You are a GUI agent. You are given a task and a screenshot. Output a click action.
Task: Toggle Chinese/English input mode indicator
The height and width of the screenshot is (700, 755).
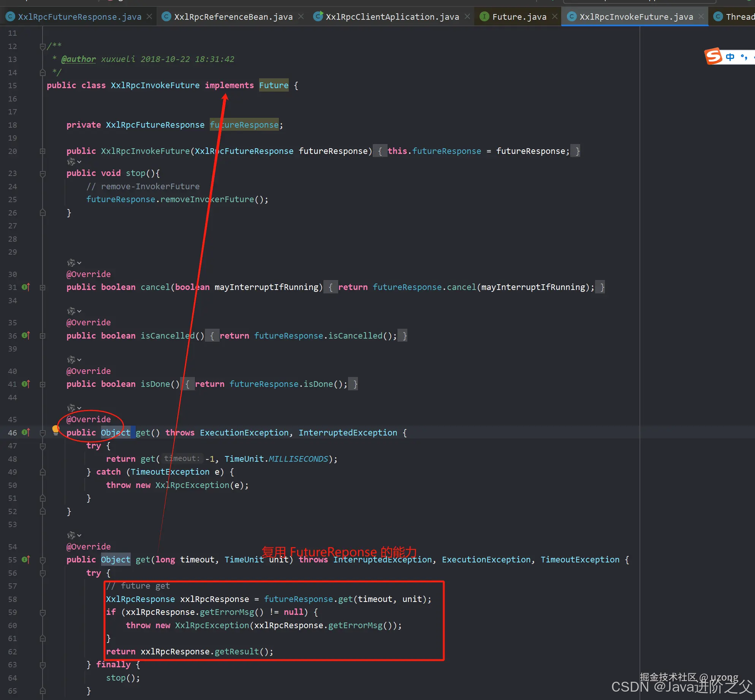coord(730,57)
